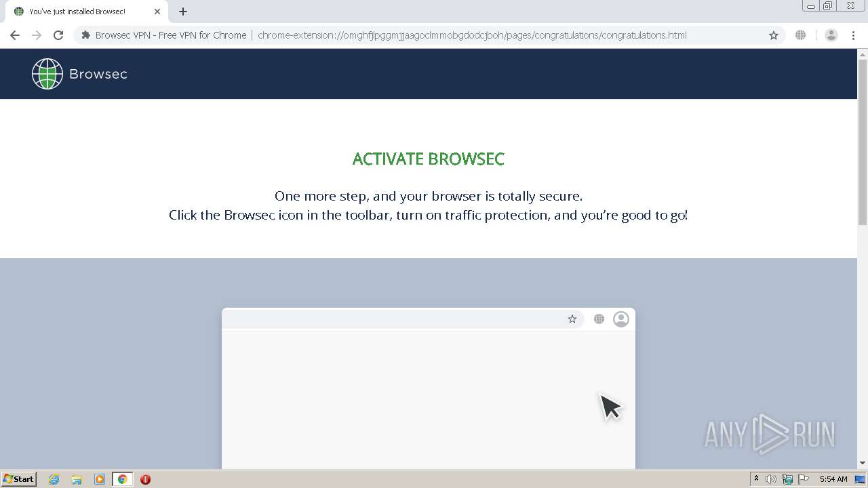Close the 'You've just installed Browsec!' tab
The image size is (868, 488).
157,12
